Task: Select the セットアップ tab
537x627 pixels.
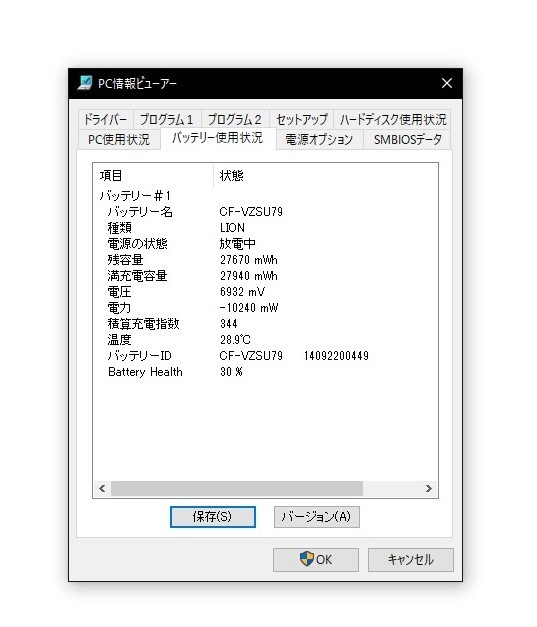Action: [x=301, y=119]
